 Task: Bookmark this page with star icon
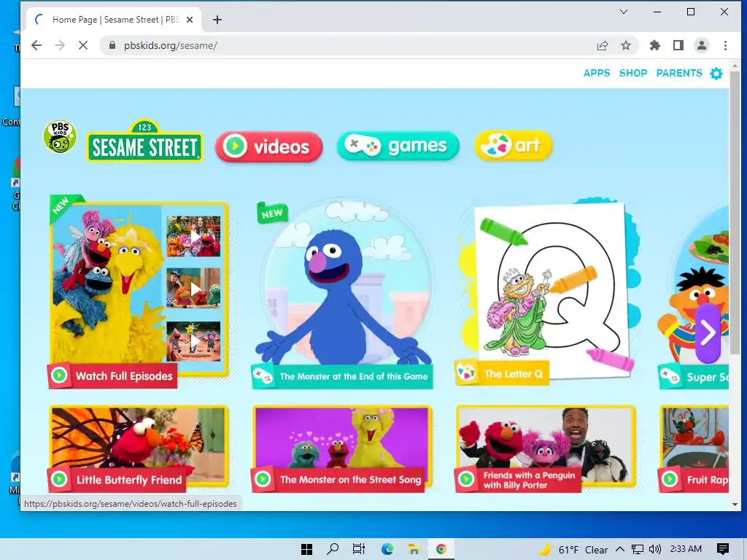point(625,45)
